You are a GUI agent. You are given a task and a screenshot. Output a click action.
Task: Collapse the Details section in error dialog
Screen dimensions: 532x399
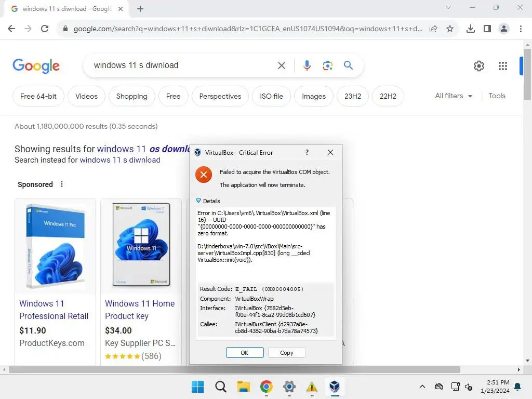coord(198,201)
